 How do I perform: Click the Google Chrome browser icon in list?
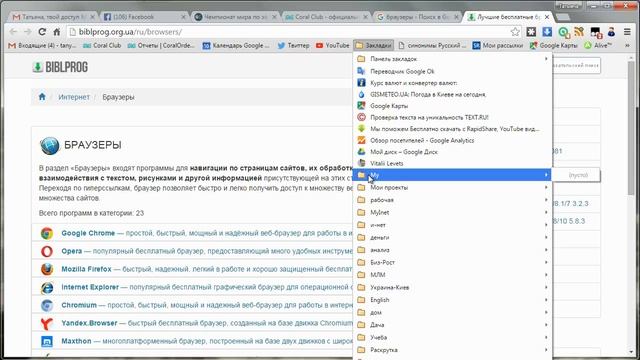click(x=47, y=233)
